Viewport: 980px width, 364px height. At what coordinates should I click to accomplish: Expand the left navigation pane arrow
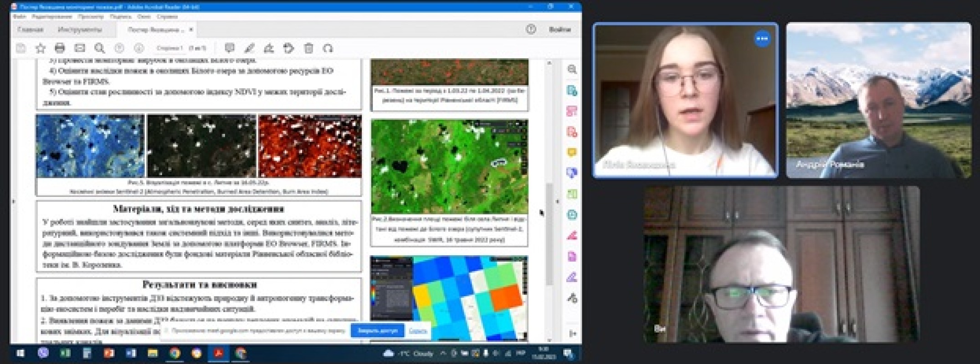(x=13, y=201)
